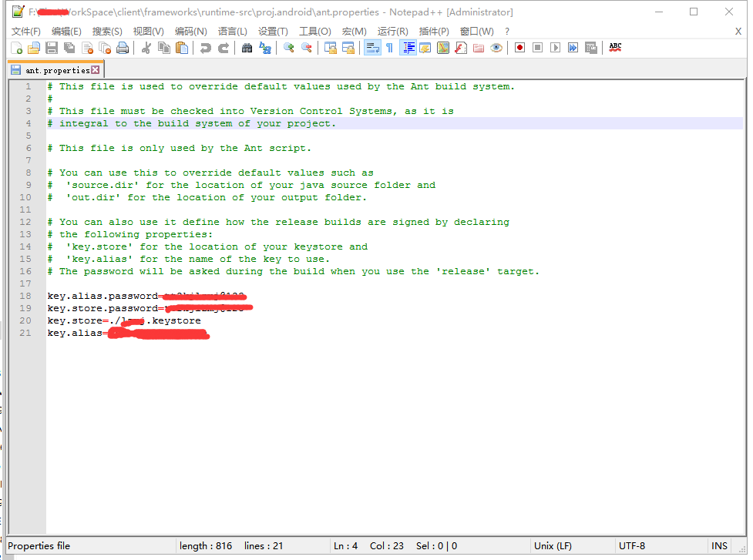Open the 视图(V) menu
Screen dimensions: 753x560
149,31
